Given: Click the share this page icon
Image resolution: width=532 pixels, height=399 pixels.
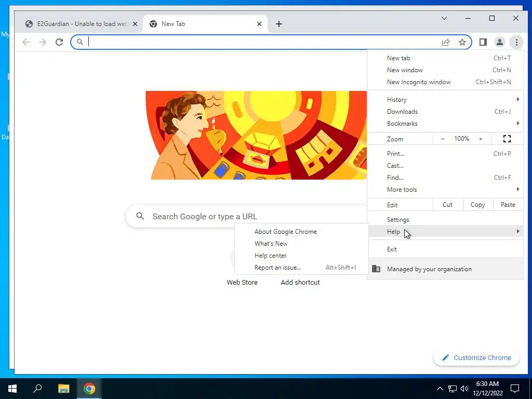Looking at the screenshot, I should 445,43.
